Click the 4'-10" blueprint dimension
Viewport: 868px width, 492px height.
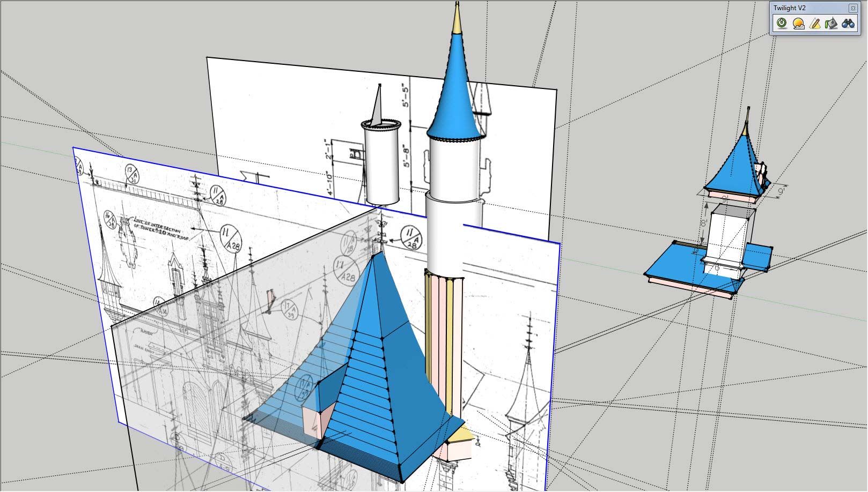coord(330,184)
